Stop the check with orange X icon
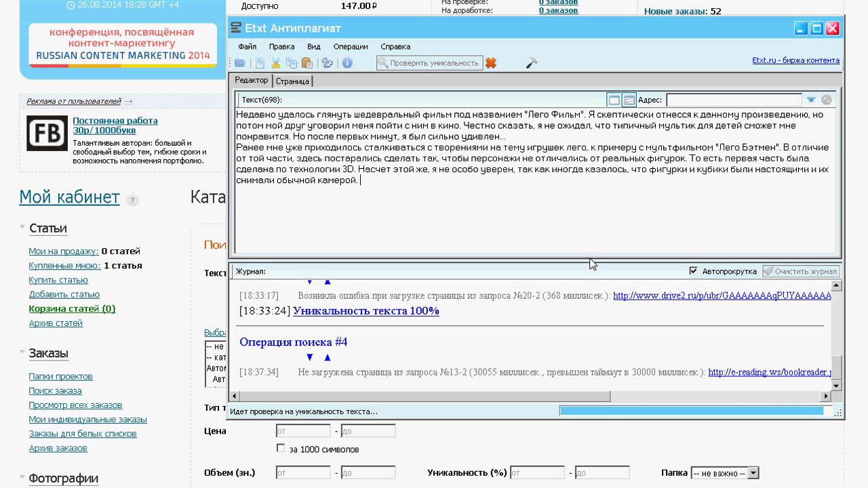This screenshot has height=488, width=868. pos(491,63)
